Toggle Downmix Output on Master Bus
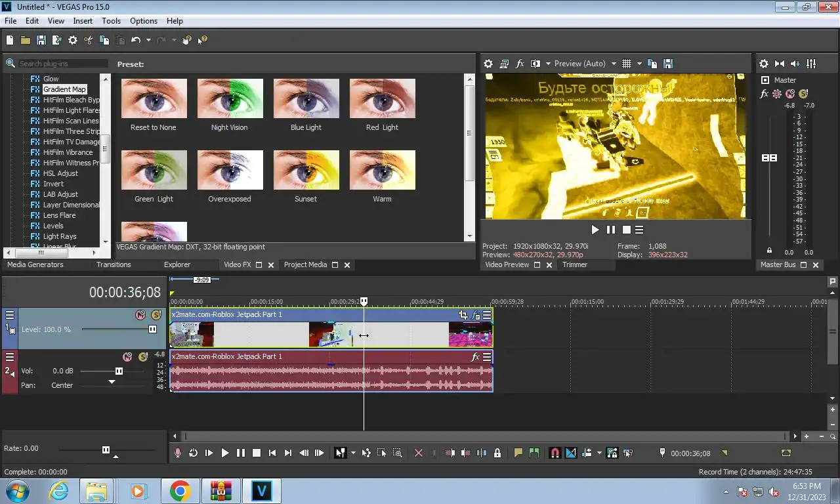This screenshot has width=840, height=504. tap(780, 64)
